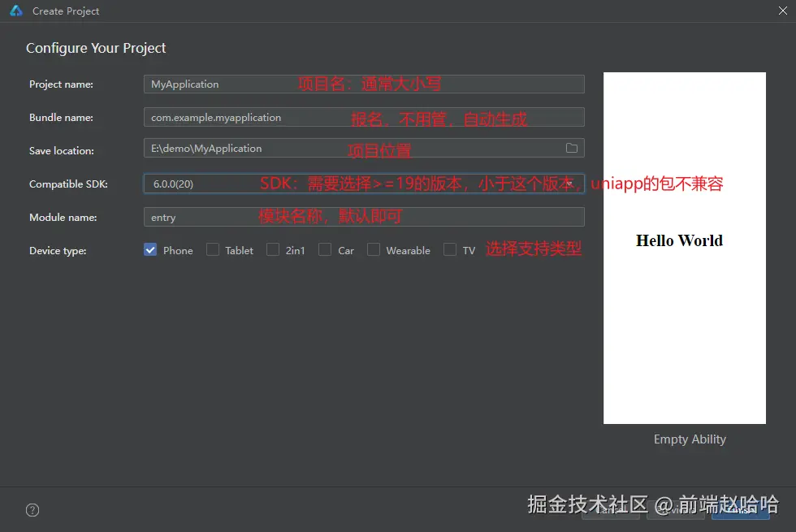Close the Create Project dialog
Screen dimensions: 796x532
[783, 11]
